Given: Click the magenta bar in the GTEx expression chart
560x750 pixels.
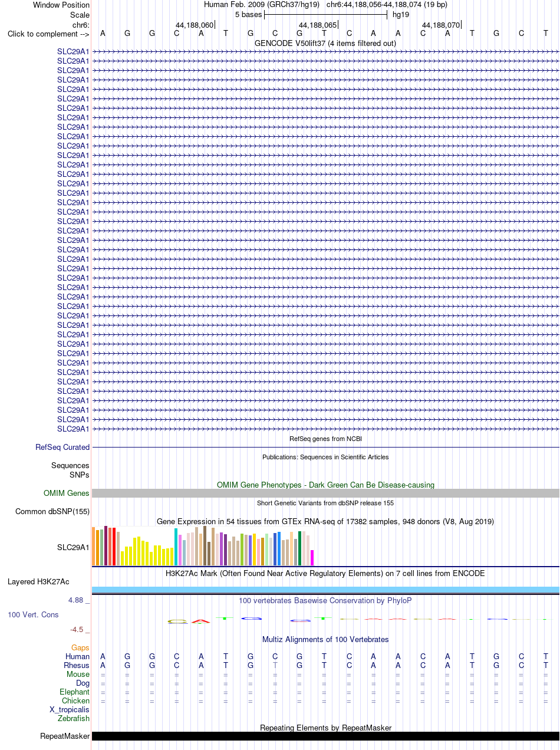Looking at the screenshot, I should (312, 558).
